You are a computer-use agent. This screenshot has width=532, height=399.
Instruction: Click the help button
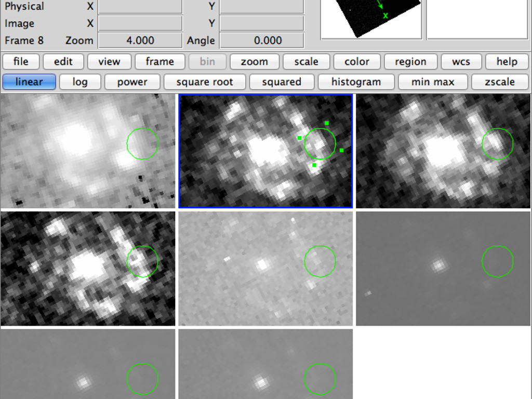507,62
